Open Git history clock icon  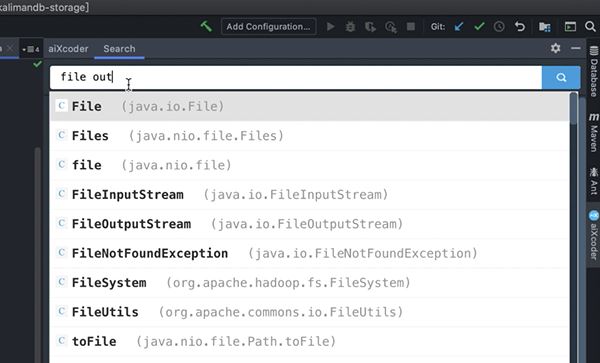click(x=499, y=26)
